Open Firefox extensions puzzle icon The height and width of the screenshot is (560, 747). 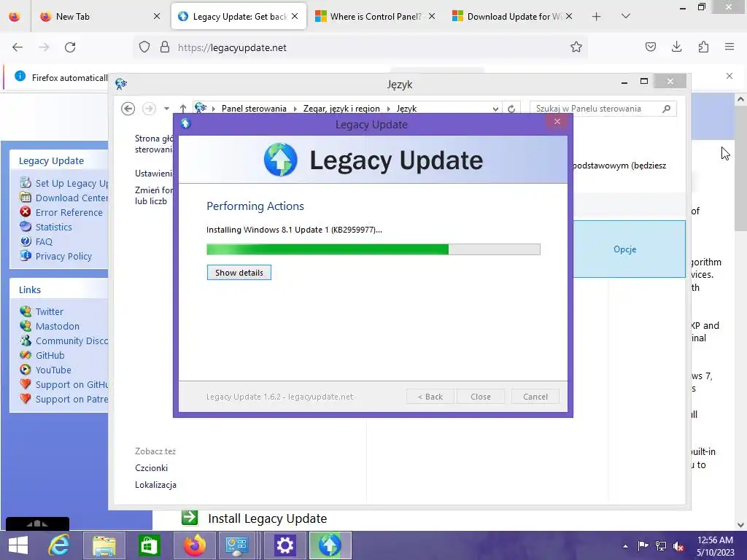click(x=703, y=47)
